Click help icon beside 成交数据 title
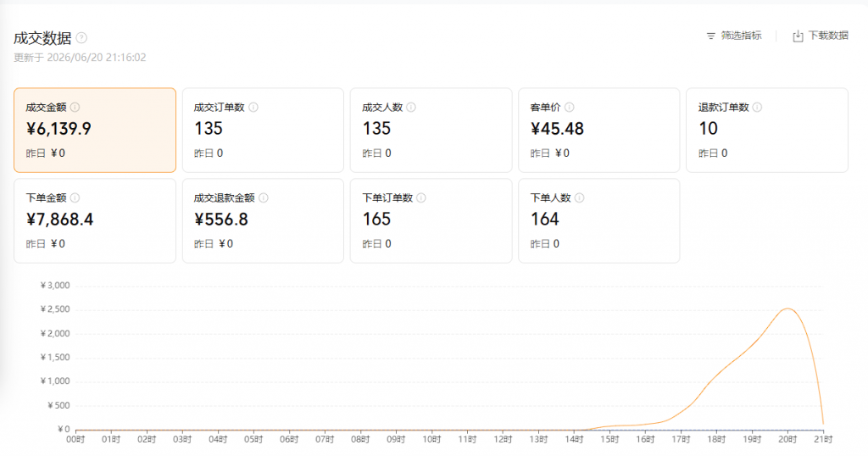868x456 pixels. [81, 37]
